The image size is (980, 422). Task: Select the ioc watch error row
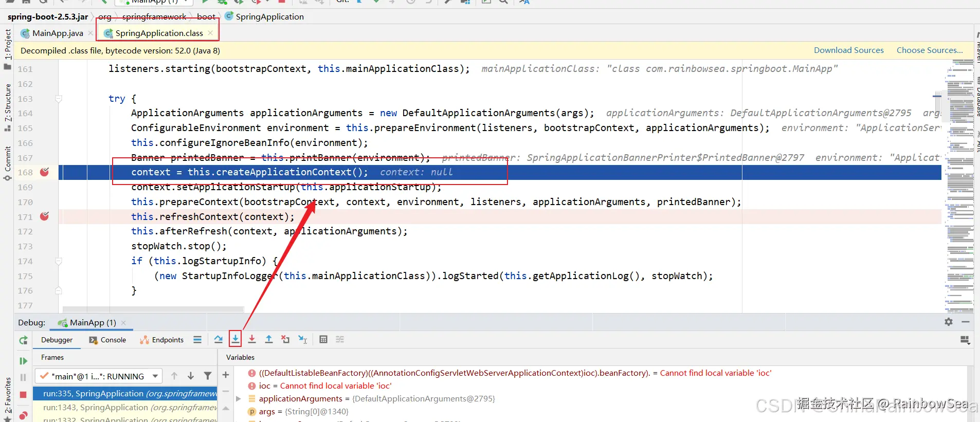coord(325,386)
